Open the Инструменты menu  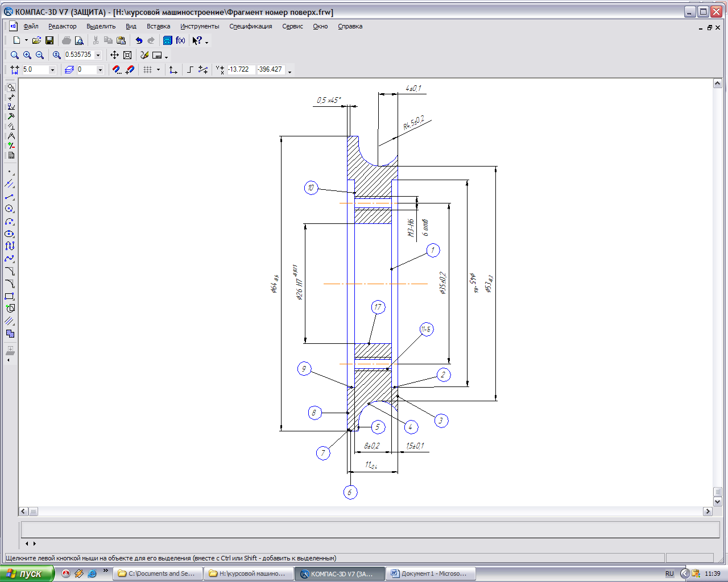(x=200, y=26)
